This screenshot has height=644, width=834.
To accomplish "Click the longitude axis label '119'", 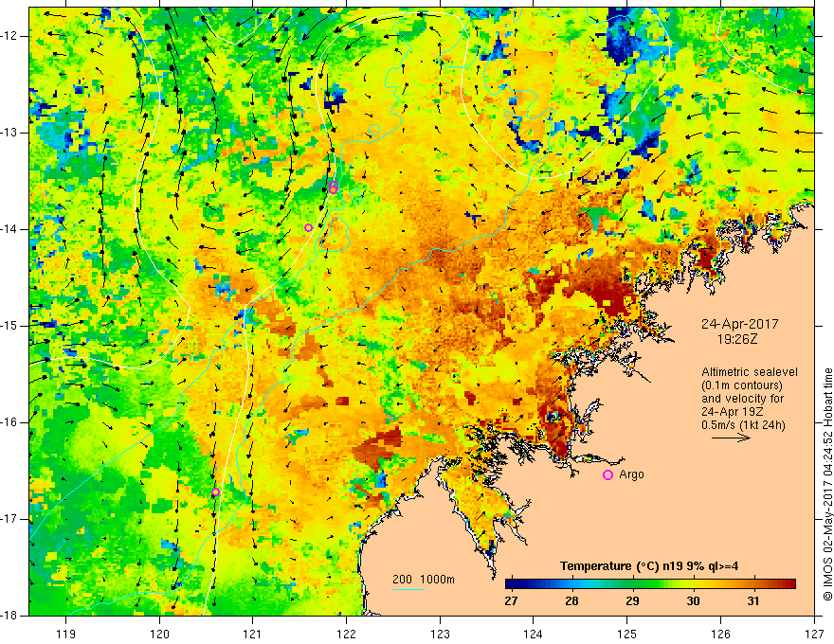I will click(x=66, y=634).
